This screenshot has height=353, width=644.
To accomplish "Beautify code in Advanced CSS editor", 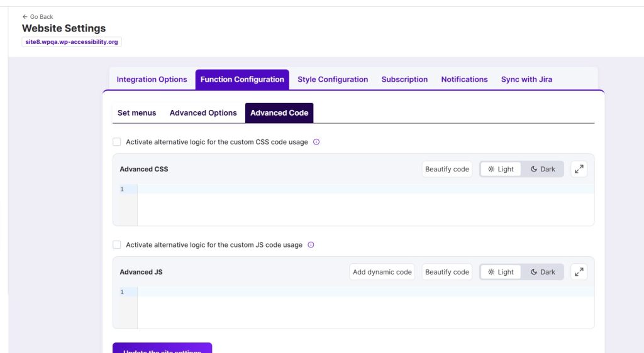I will [447, 169].
